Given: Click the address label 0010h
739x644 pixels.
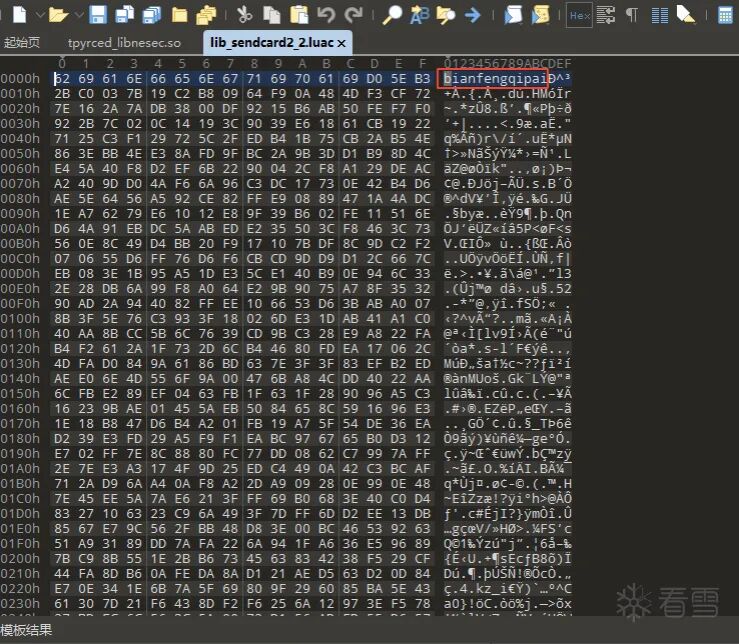Looking at the screenshot, I should (20, 94).
